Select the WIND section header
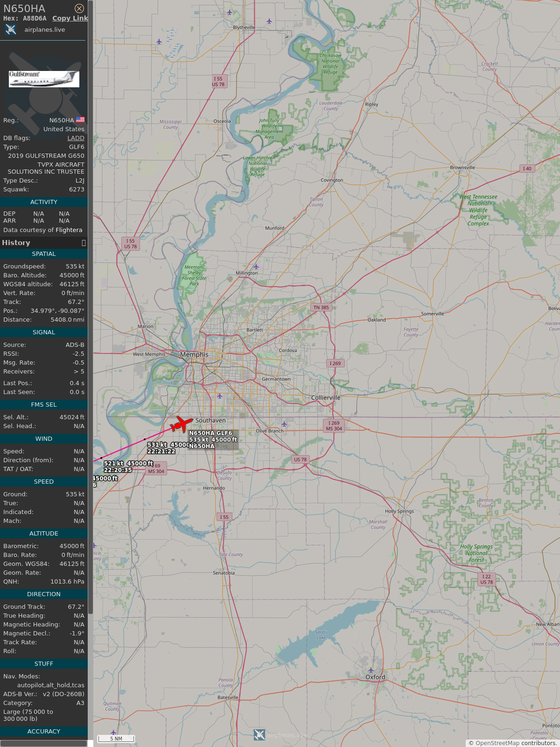This screenshot has width=560, height=747. [44, 439]
